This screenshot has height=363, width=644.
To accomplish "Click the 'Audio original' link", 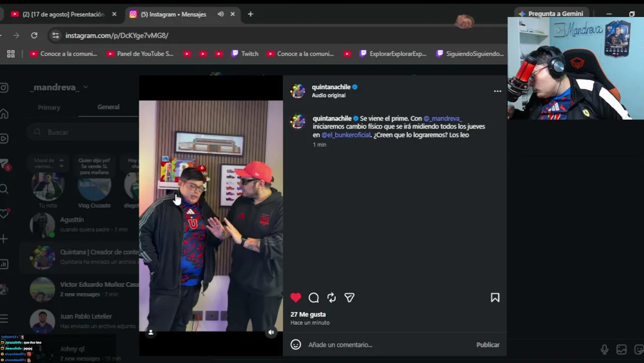I will 329,95.
